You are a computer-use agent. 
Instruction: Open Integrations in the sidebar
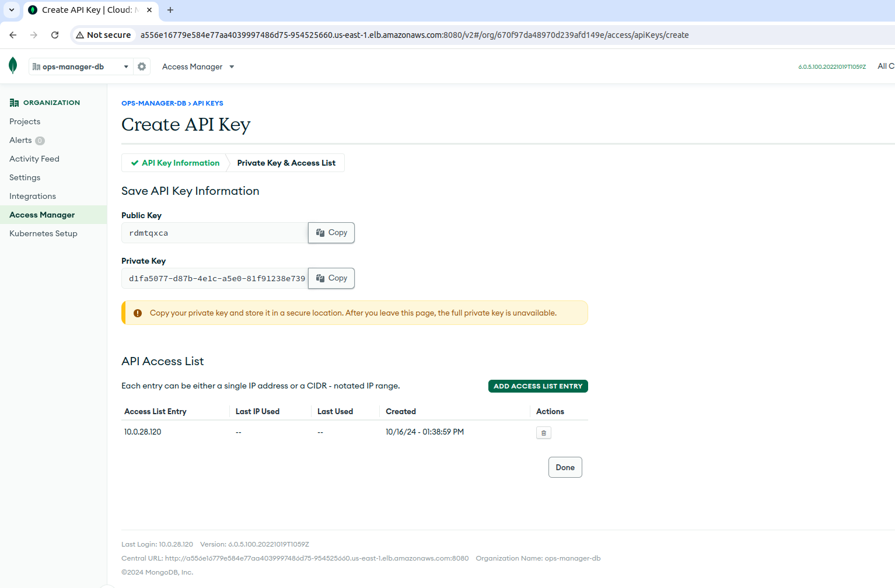tap(33, 196)
